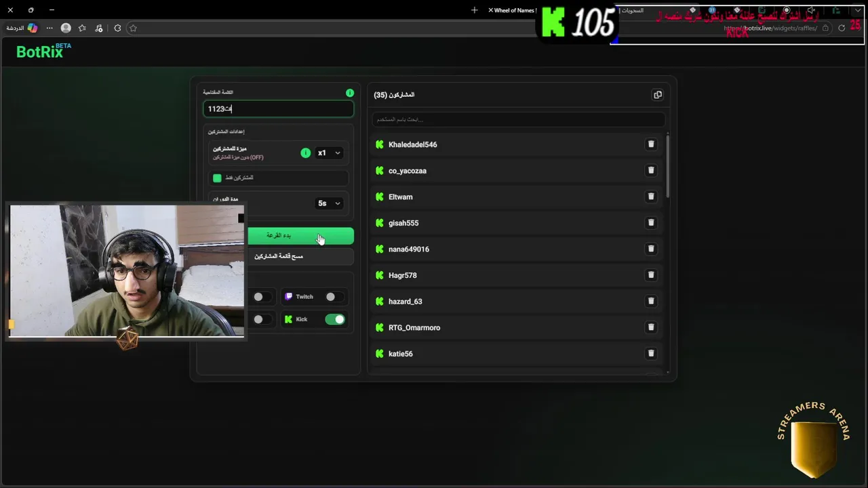The height and width of the screenshot is (488, 868).
Task: Click the participants list scrollbar
Action: (667, 166)
